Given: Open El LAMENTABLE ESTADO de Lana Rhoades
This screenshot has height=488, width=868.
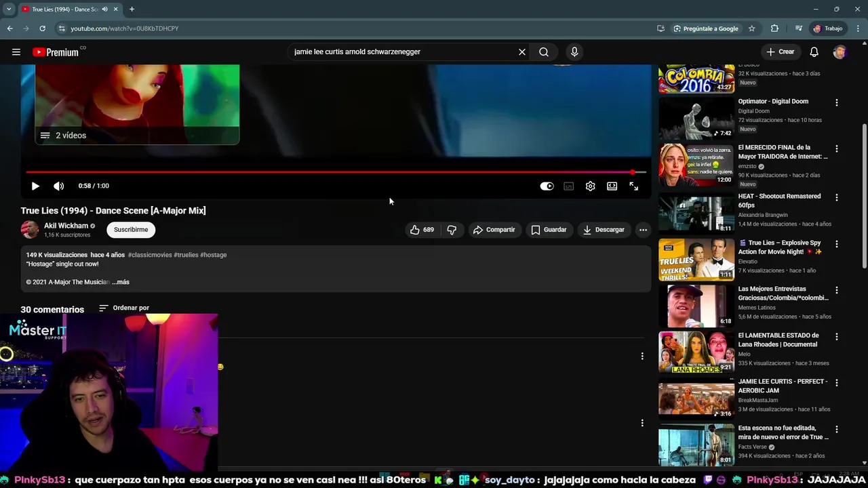Looking at the screenshot, I should [696, 352].
